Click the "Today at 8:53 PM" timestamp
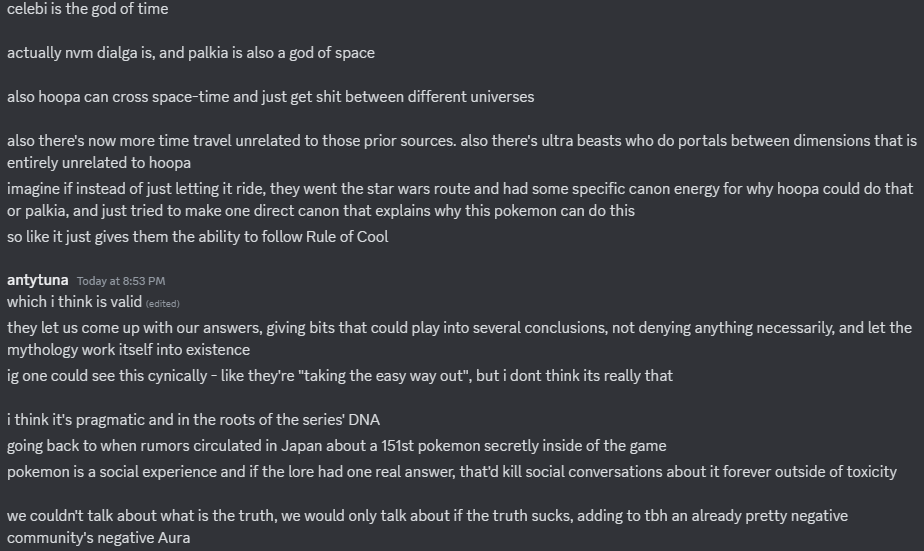This screenshot has height=551, width=924. 121,281
